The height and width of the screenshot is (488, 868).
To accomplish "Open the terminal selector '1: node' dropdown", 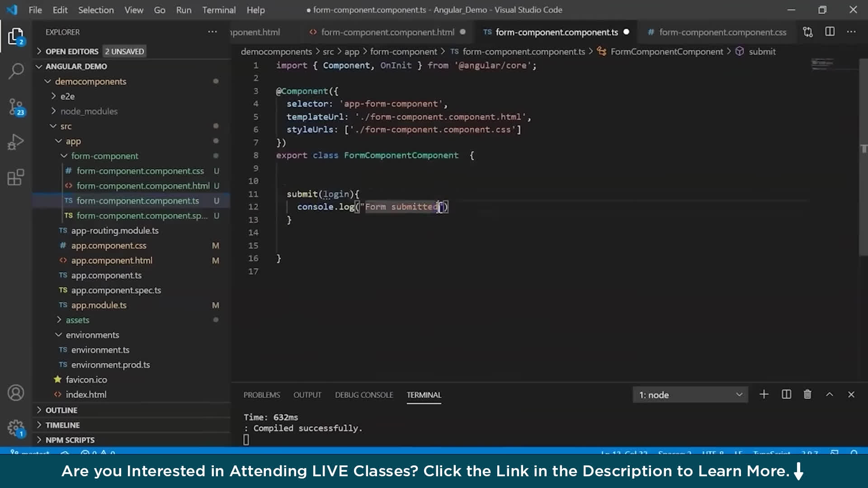I will click(690, 395).
